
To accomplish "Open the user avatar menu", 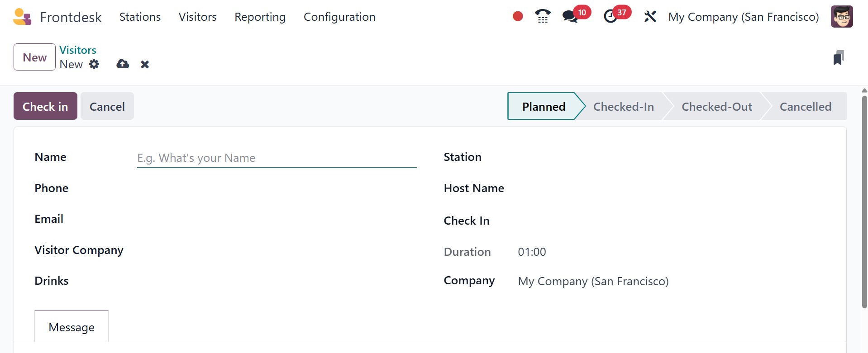I will click(841, 17).
